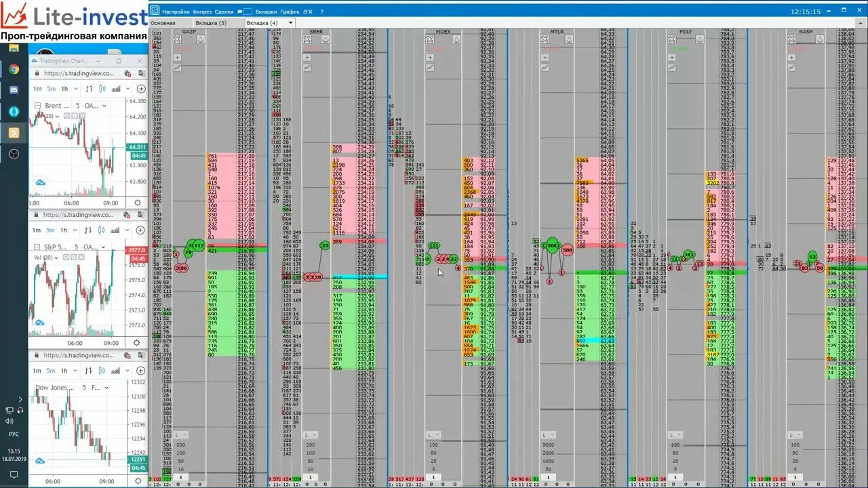
Task: Add symbol with plus circle in Brent chart
Action: [141, 89]
